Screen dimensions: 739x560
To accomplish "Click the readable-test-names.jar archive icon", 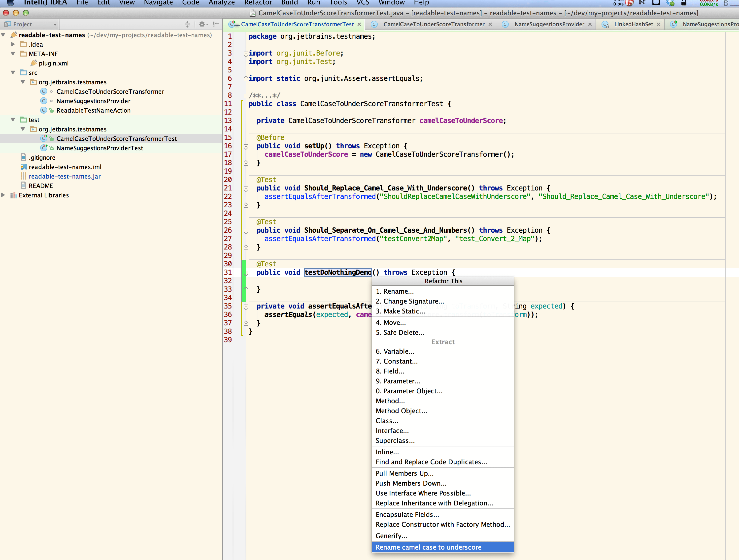I will [23, 176].
